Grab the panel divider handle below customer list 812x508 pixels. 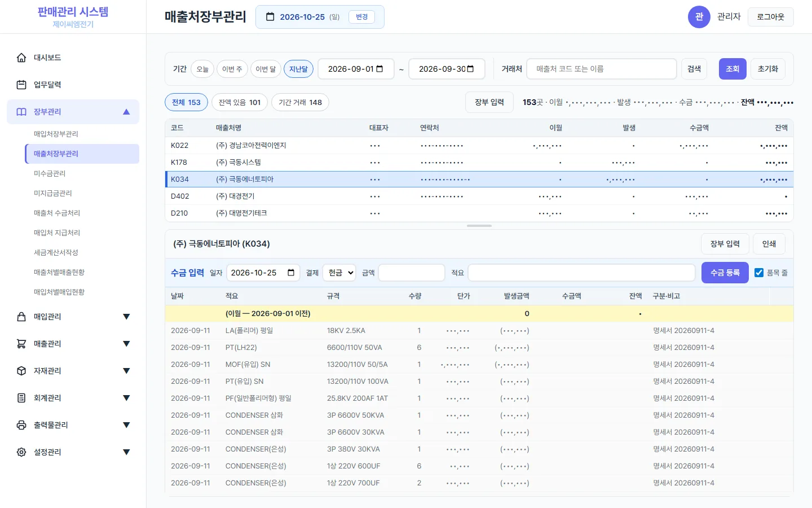[x=479, y=226]
